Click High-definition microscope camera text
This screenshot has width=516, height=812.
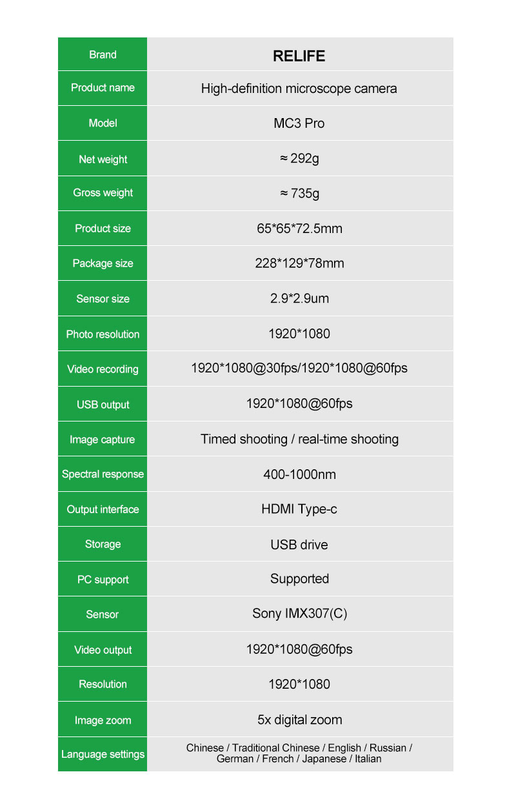point(299,88)
